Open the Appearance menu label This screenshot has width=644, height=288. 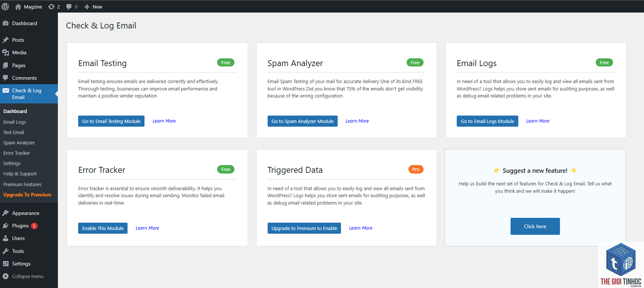point(26,213)
